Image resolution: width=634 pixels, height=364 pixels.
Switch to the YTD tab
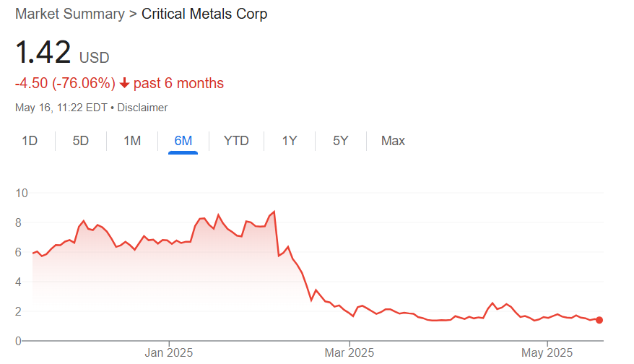coord(236,141)
